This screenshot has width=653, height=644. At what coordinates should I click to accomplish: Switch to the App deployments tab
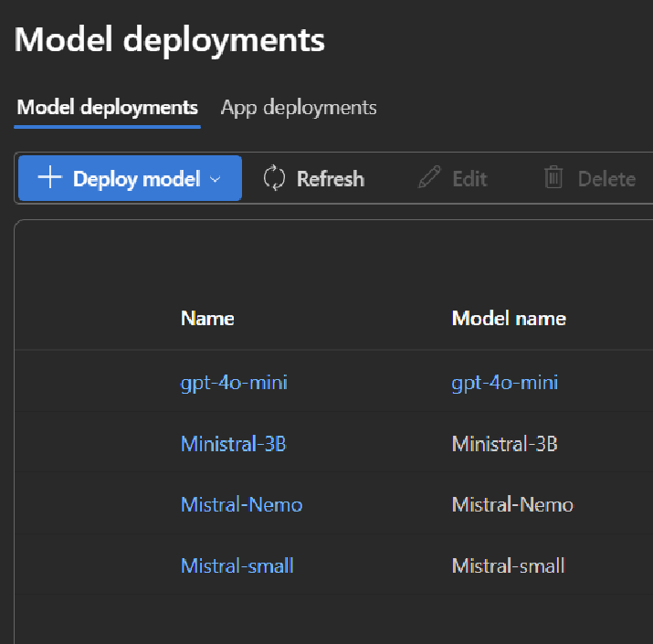click(299, 108)
